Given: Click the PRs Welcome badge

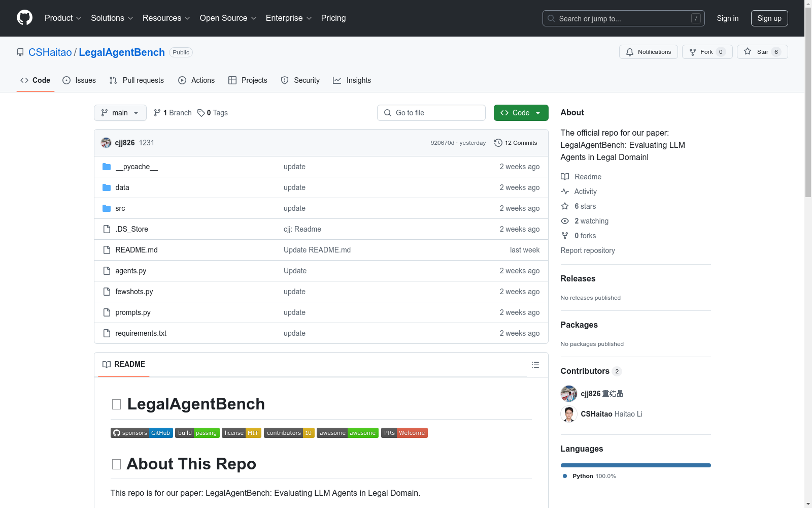Looking at the screenshot, I should pos(404,433).
